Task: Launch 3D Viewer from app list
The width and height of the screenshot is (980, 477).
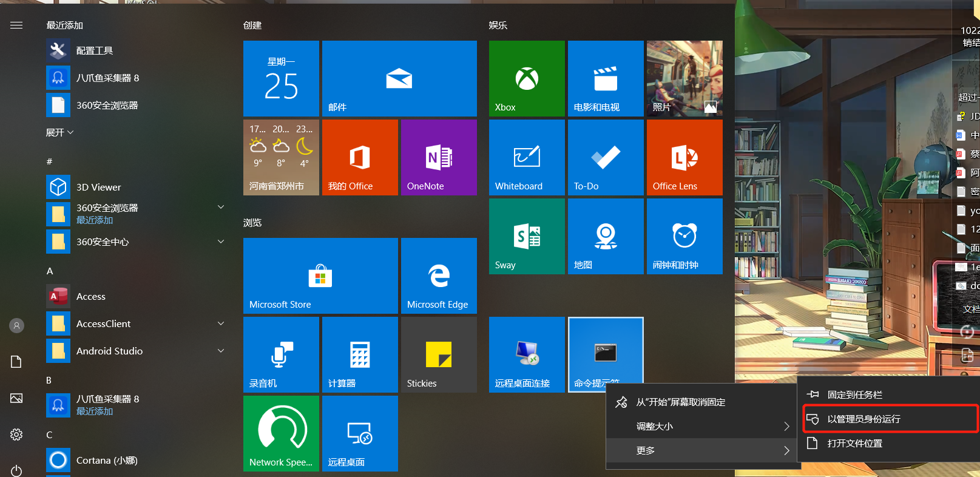Action: click(137, 187)
